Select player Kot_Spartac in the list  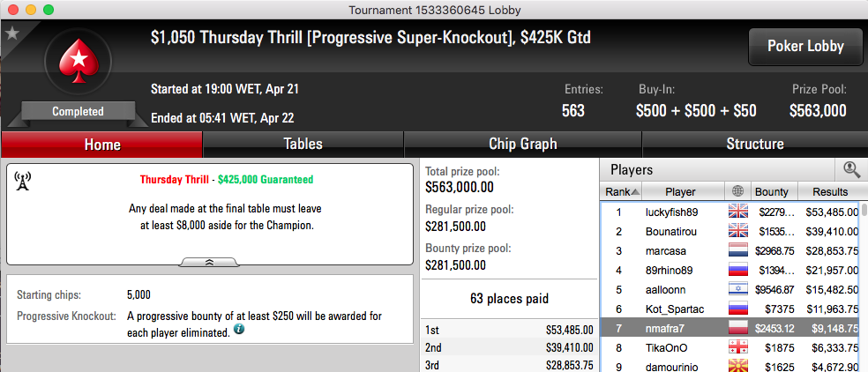click(x=730, y=309)
